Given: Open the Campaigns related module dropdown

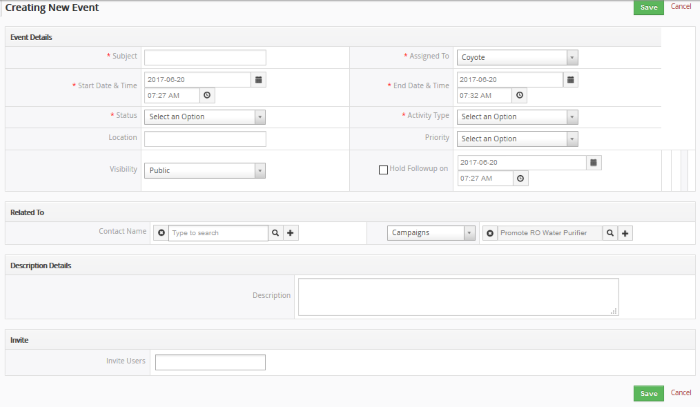Looking at the screenshot, I should [431, 233].
